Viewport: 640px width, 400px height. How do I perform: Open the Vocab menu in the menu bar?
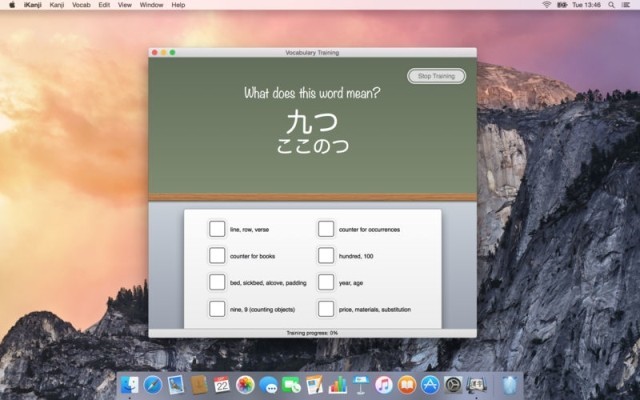tap(82, 5)
